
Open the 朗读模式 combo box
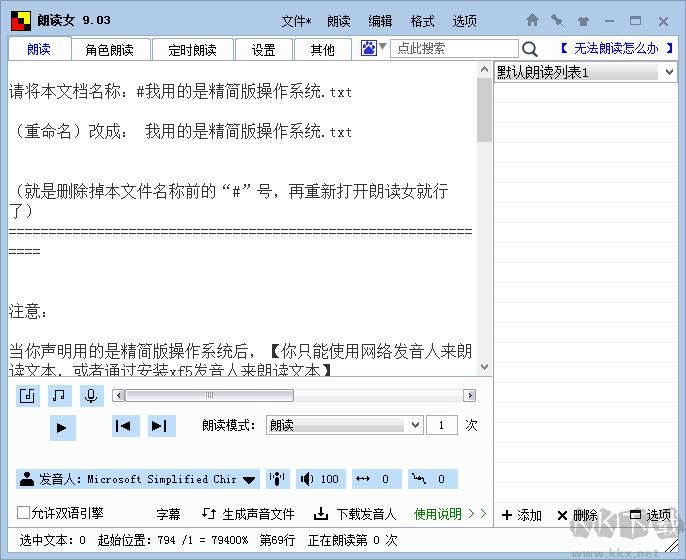(344, 425)
